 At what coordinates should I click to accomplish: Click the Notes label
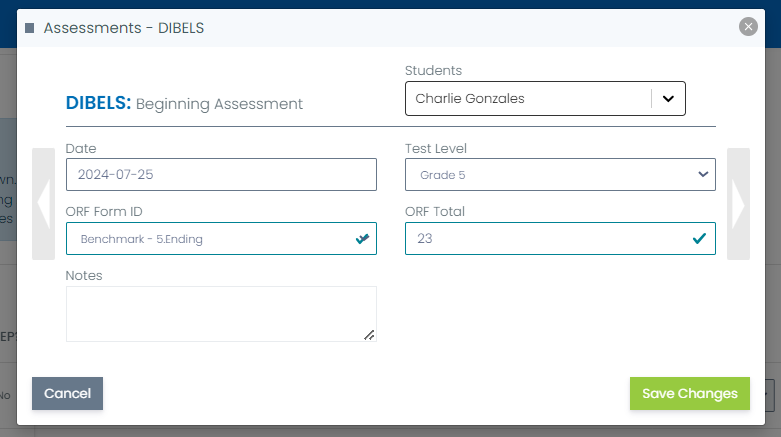84,276
